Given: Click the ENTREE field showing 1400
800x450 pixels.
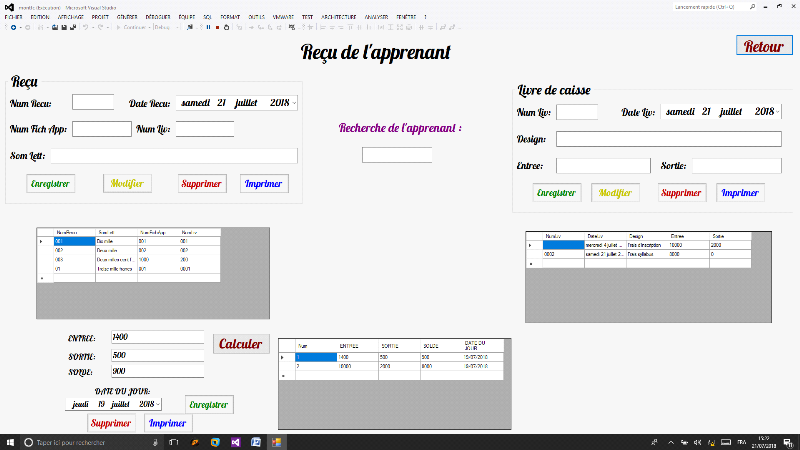Looking at the screenshot, I should pos(157,337).
